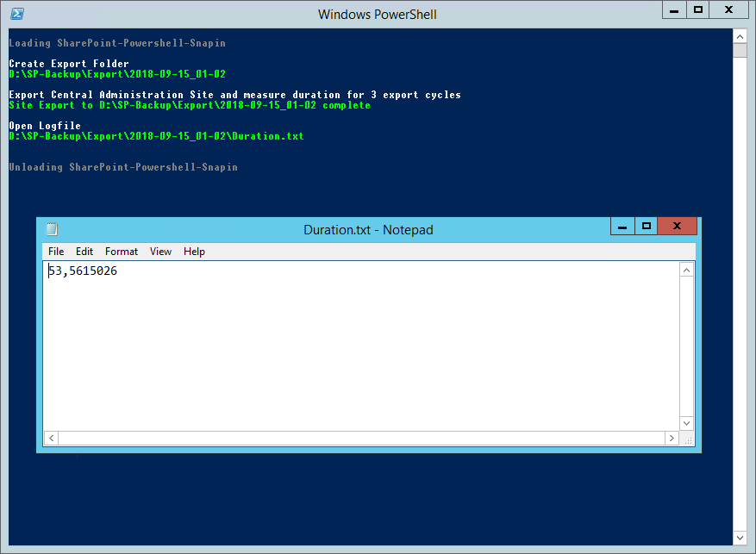Close the Duration.txt Notepad window
Screen dimensions: 756x554
click(677, 226)
